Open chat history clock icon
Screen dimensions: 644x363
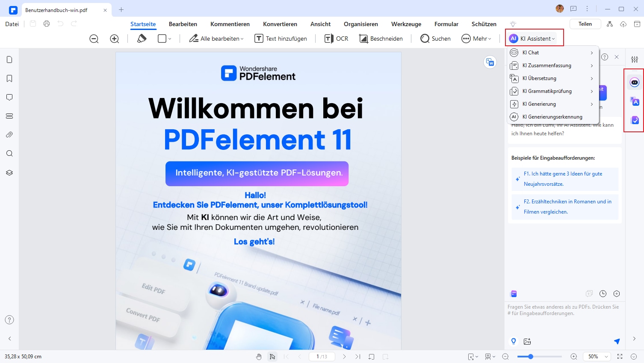click(603, 294)
